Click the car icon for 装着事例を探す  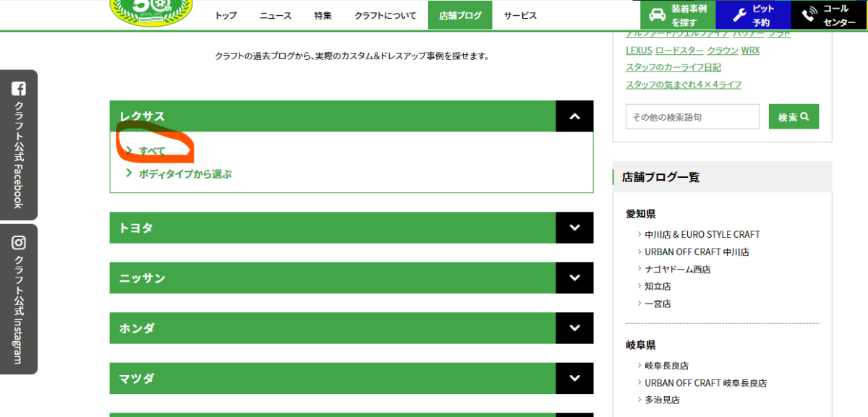pos(657,15)
